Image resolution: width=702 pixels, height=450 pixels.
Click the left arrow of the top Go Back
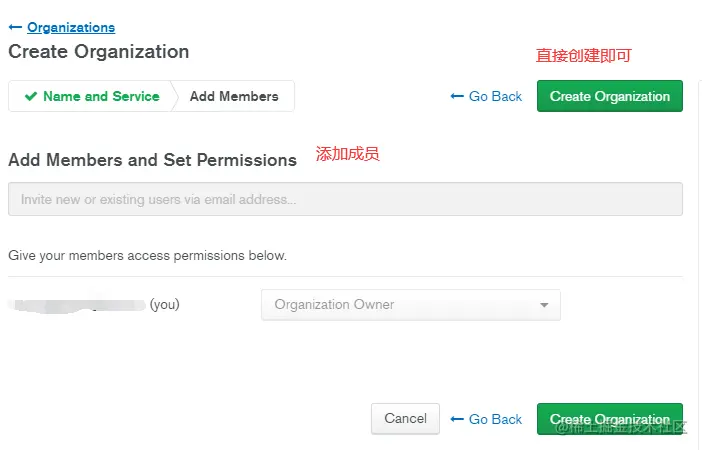pos(457,97)
